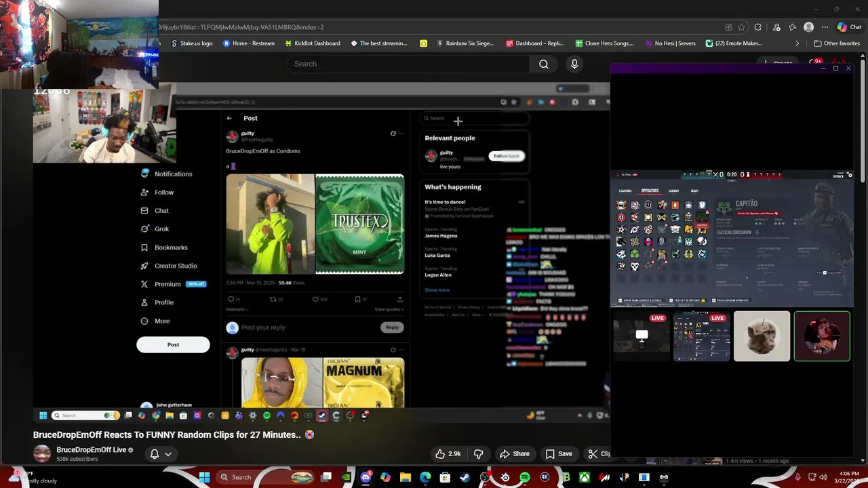The image size is (868, 488).
Task: Open Profile in the X sidebar
Action: (x=157, y=302)
